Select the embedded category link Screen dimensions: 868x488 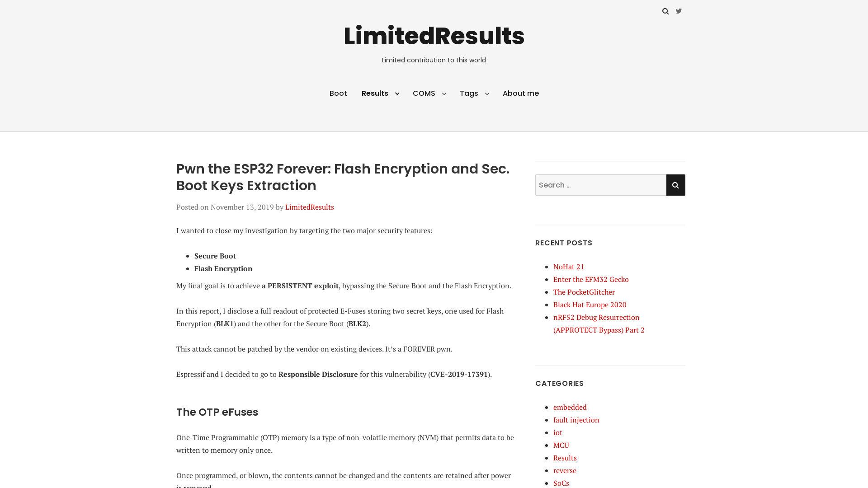(570, 407)
